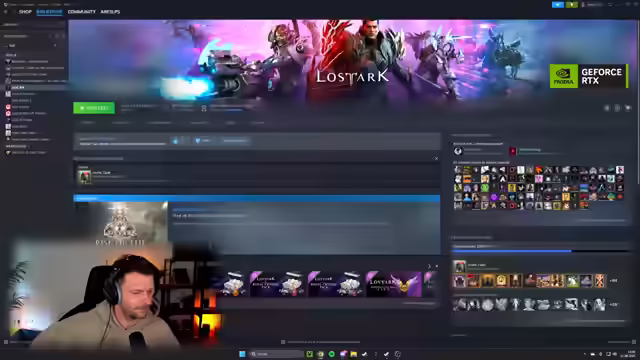
Task: Click the rightmost button in the review bar
Action: (x=235, y=141)
